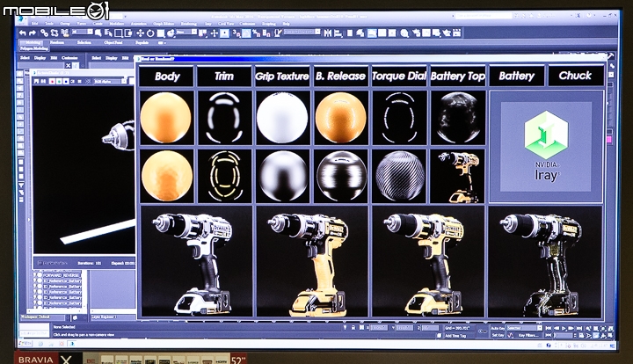Toggle Window/Crossing selection mode
633x364 pixels.
coord(128,33)
